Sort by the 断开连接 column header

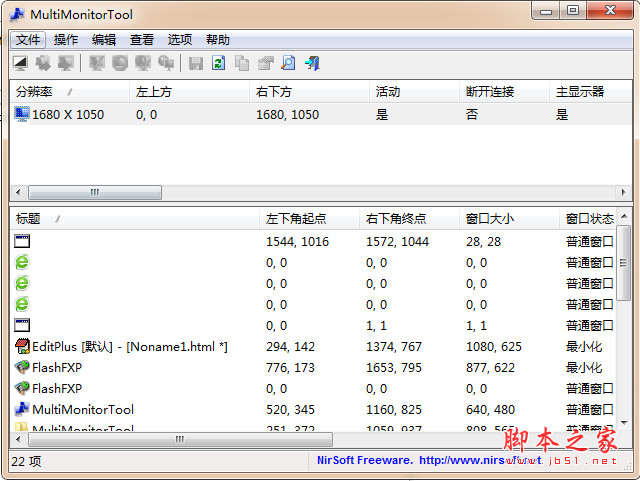tap(504, 91)
